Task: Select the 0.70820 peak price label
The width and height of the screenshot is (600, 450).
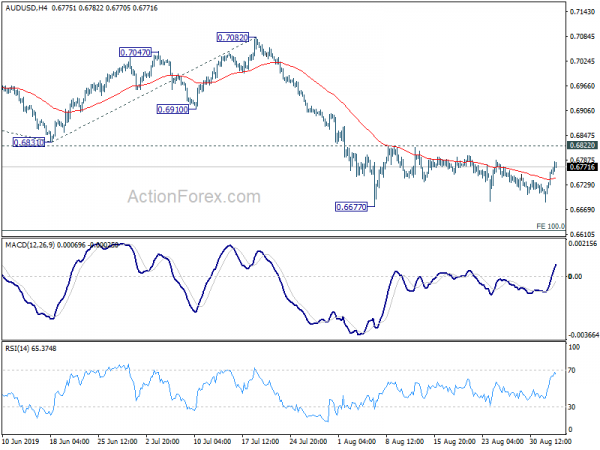Action: point(232,37)
